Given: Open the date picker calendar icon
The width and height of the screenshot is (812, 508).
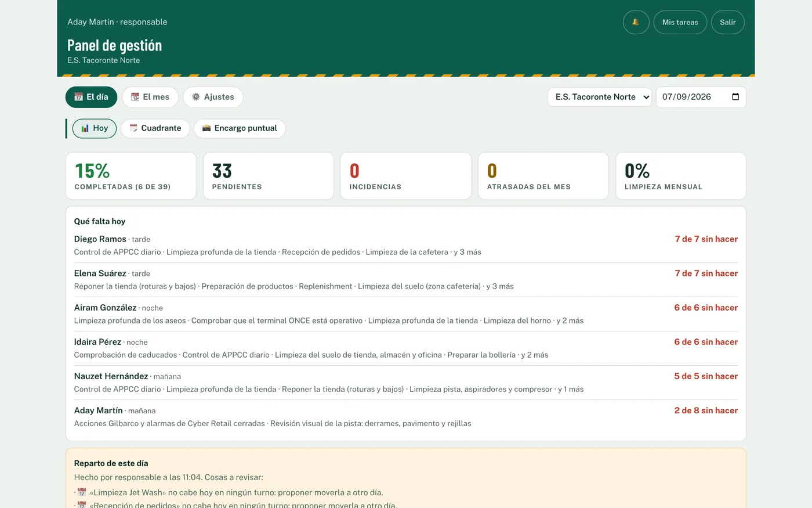Looking at the screenshot, I should [x=735, y=97].
